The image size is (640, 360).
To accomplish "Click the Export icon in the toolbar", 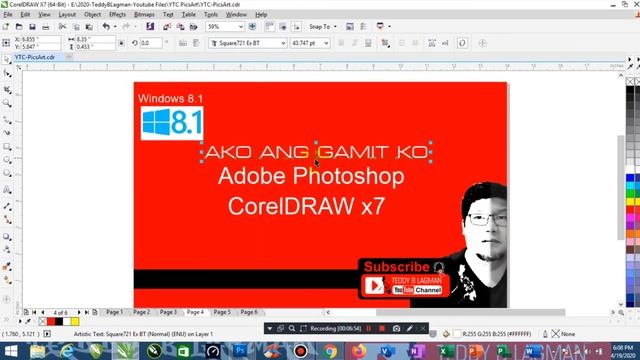I will click(180, 27).
